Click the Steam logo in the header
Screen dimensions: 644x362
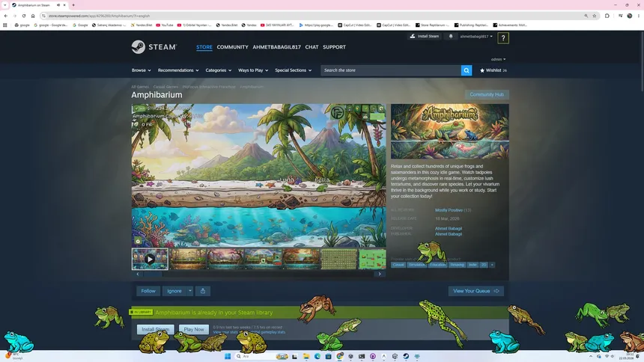coord(154,47)
